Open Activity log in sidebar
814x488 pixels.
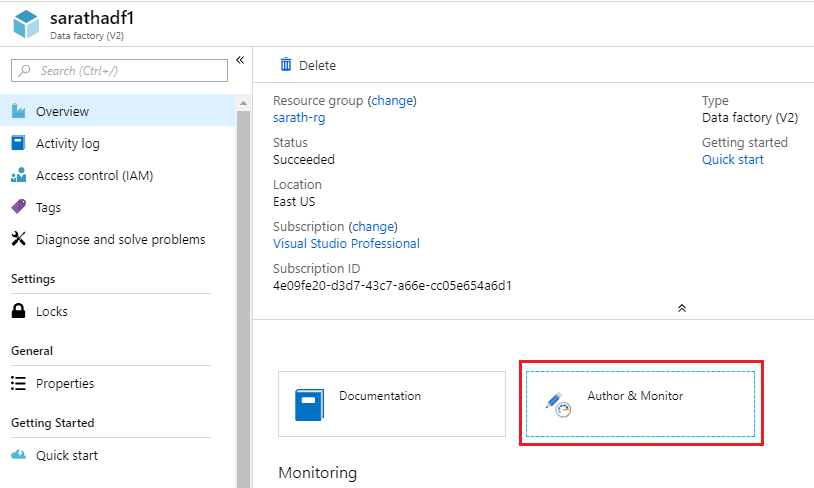118,143
